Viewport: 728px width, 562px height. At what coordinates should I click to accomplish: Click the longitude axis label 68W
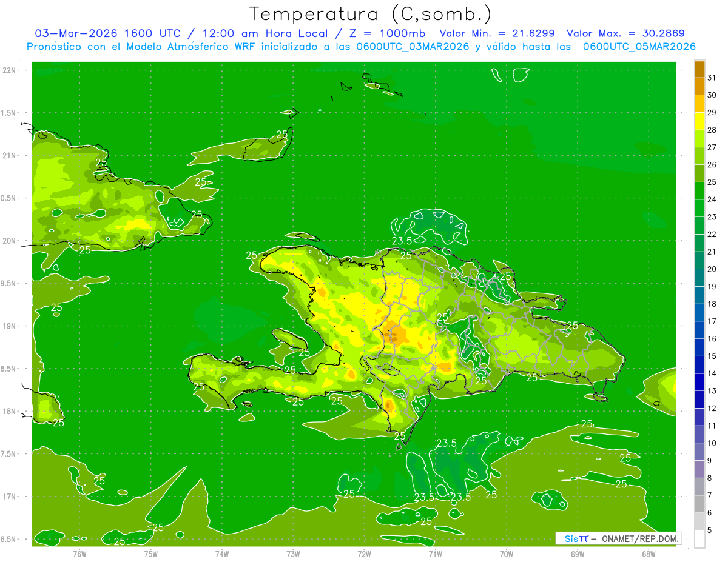[x=649, y=554]
